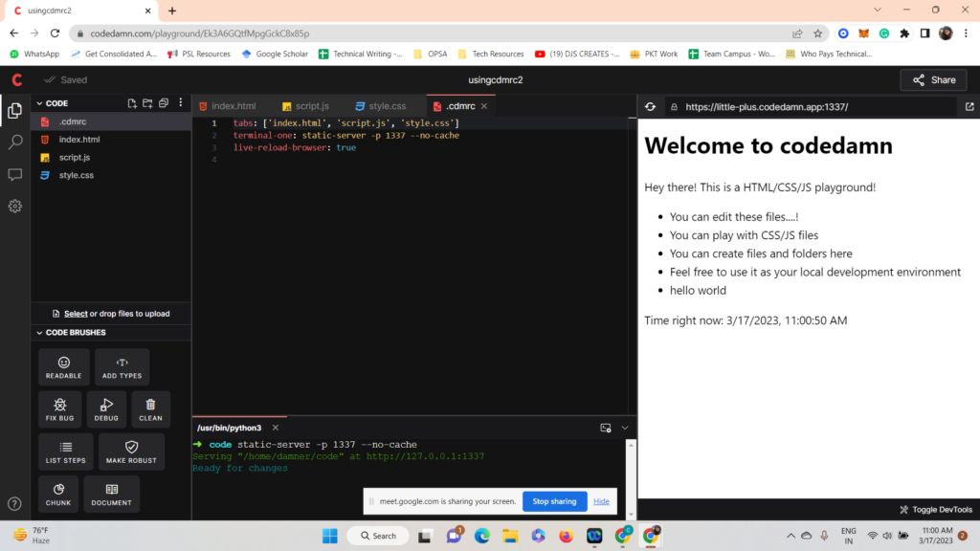Viewport: 980px width, 551px height.
Task: Switch to the style.css editor tab
Action: [381, 106]
